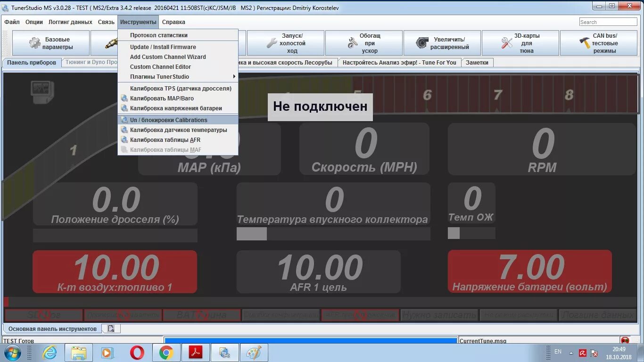This screenshot has height=362, width=644.
Task: Click the bar under Положение дросселя
Action: pos(115,235)
